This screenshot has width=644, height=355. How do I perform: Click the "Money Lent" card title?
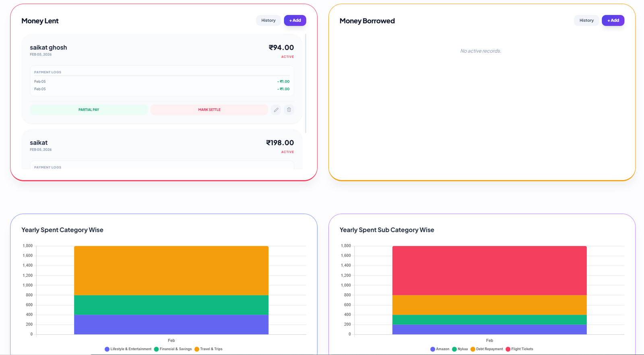click(40, 21)
